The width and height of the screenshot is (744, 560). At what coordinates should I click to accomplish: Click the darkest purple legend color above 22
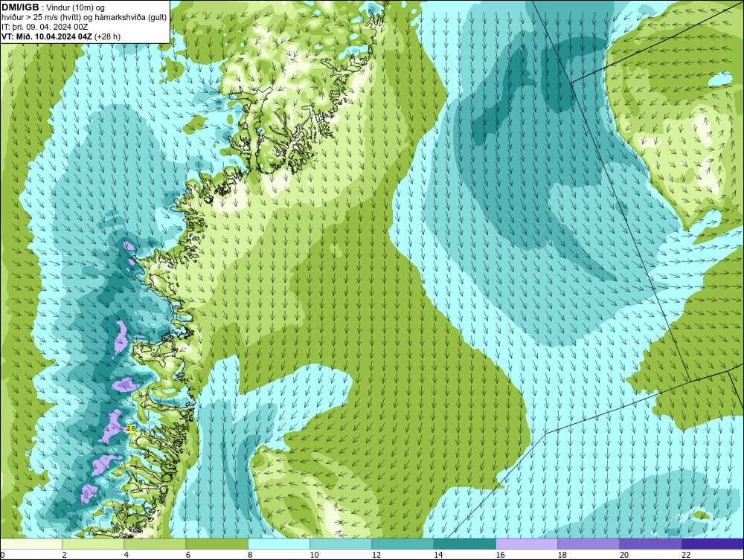point(713,544)
